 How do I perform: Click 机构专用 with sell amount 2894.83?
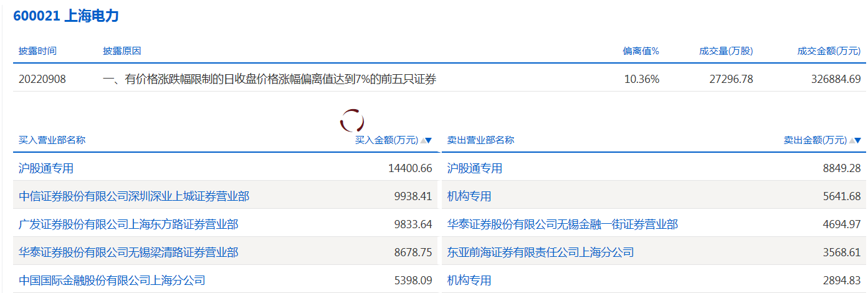point(469,281)
